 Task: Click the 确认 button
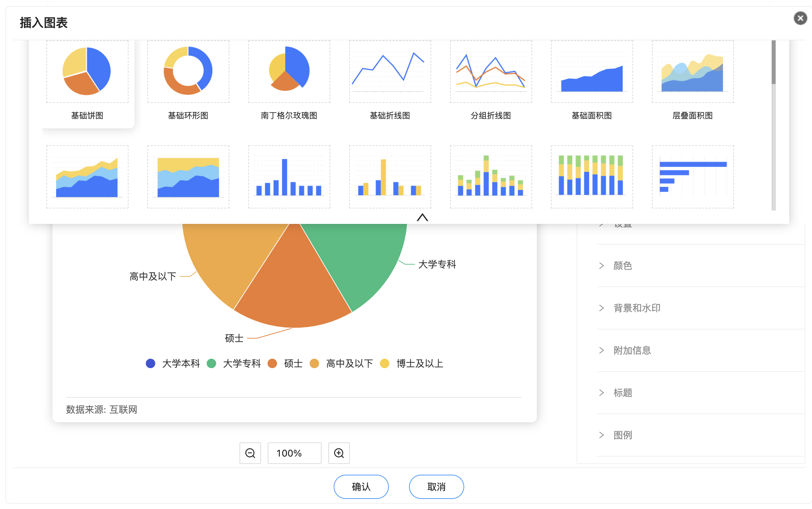[361, 487]
